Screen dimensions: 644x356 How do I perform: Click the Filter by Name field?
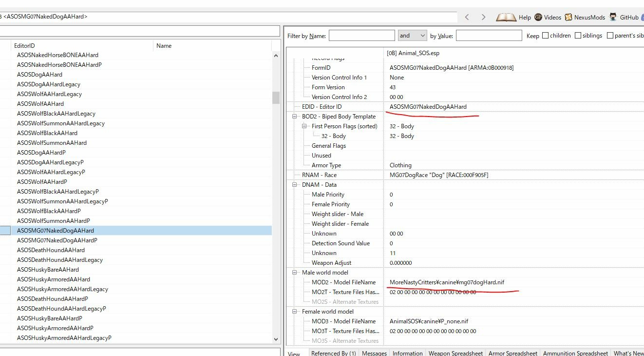coord(362,36)
